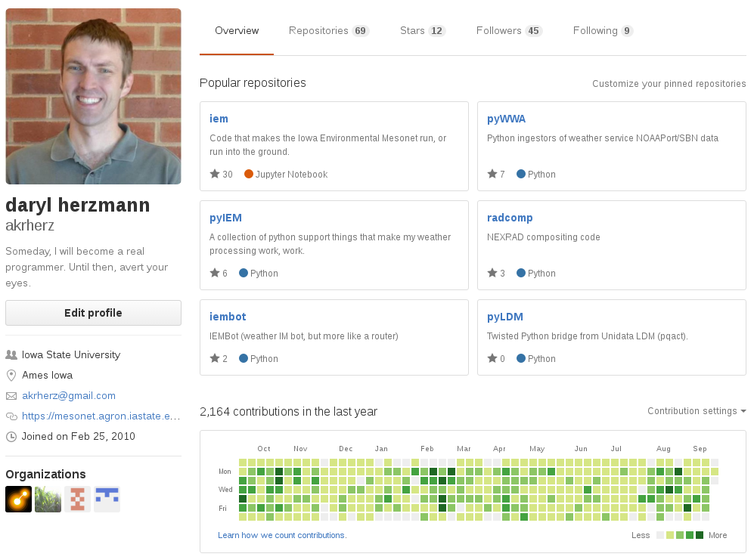Click the daryl herzmann profile photo
This screenshot has width=754, height=560.
point(93,96)
